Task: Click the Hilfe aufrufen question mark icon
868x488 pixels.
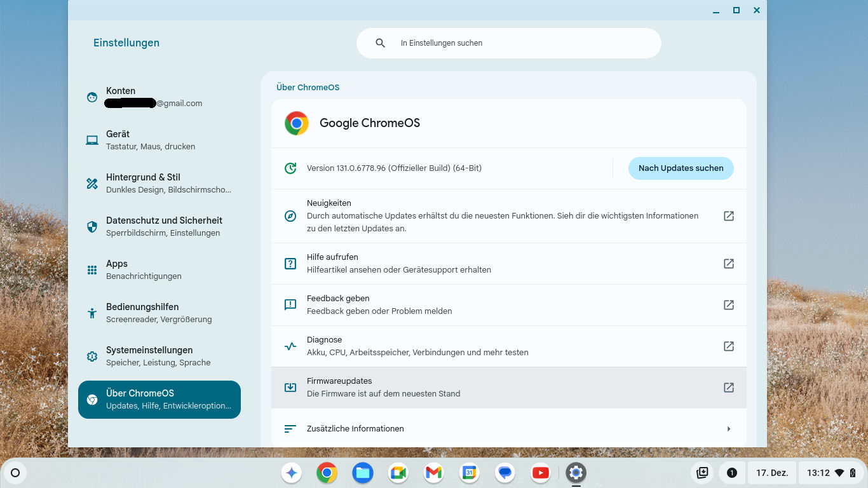Action: [290, 264]
